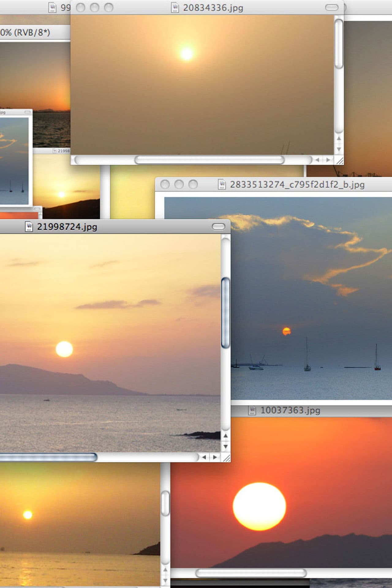Toggle toolbar pill button in 20834336.jpg window
392x588 pixels.
click(x=331, y=8)
